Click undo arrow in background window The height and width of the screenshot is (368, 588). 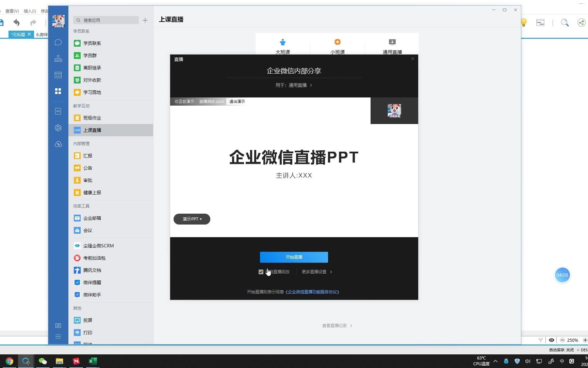[16, 23]
